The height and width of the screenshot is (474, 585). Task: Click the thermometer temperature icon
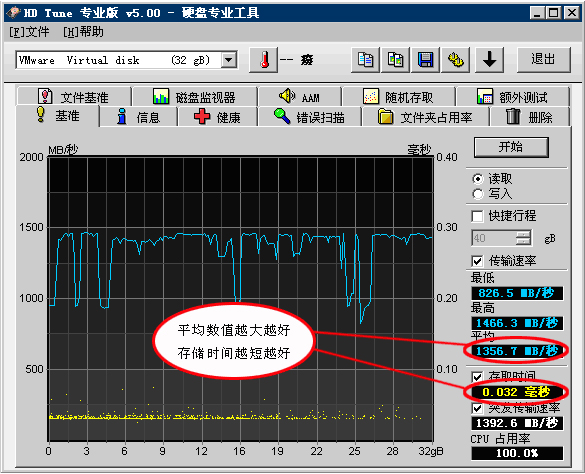[263, 60]
